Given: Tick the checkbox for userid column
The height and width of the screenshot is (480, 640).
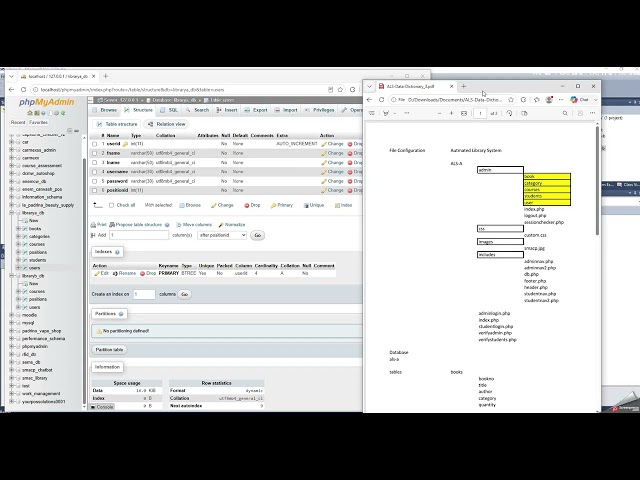Looking at the screenshot, I should point(95,144).
